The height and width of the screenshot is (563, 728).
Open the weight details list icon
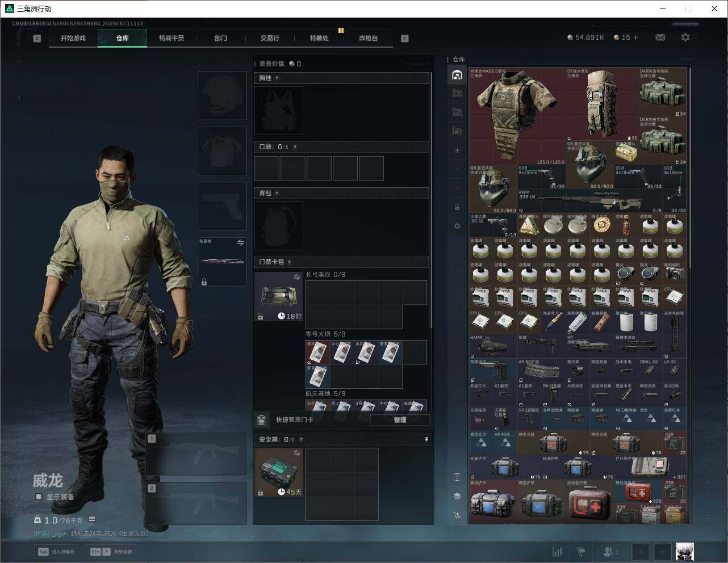tap(92, 519)
